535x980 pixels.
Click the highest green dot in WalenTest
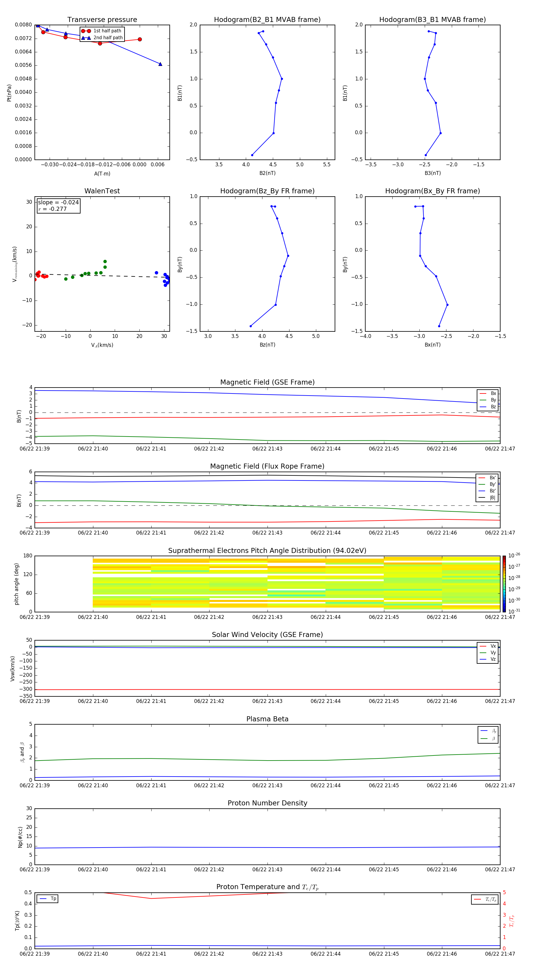click(105, 261)
